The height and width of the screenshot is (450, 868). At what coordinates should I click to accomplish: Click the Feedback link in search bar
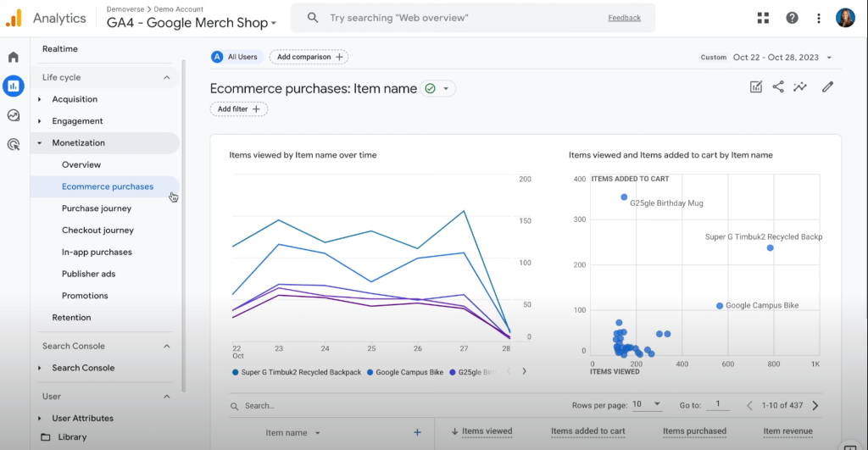(x=624, y=18)
